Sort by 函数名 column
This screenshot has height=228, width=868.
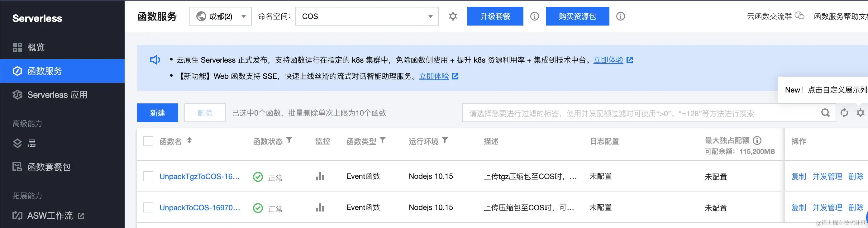click(x=189, y=140)
